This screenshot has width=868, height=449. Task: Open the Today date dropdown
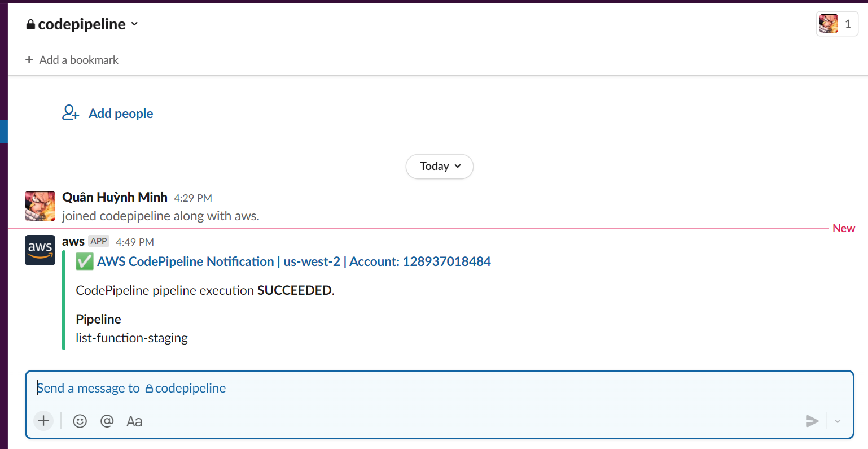[x=439, y=167]
